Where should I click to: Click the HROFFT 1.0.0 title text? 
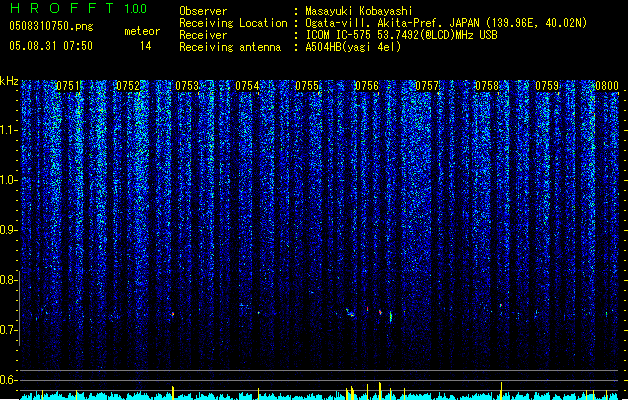[79, 8]
